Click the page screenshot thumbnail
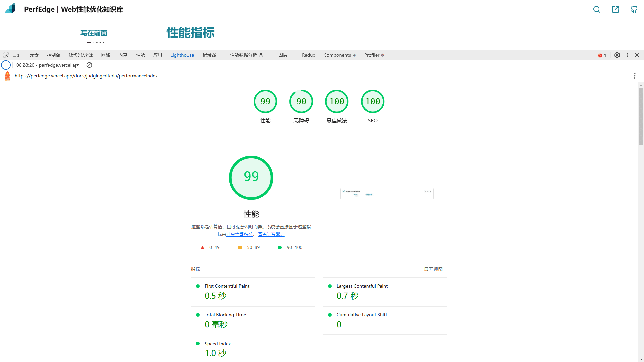The height and width of the screenshot is (362, 644). 387,194
